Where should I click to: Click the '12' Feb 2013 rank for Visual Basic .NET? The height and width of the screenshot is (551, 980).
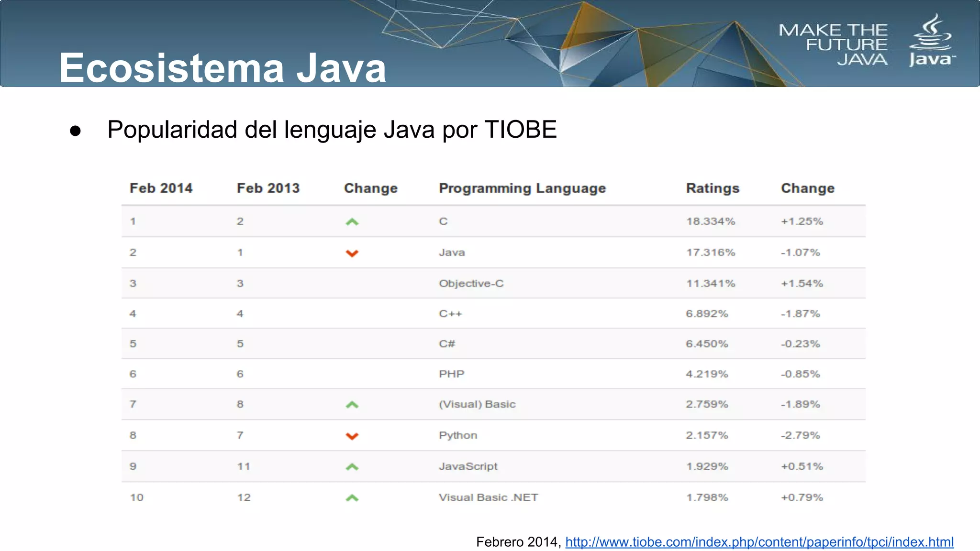click(x=244, y=497)
